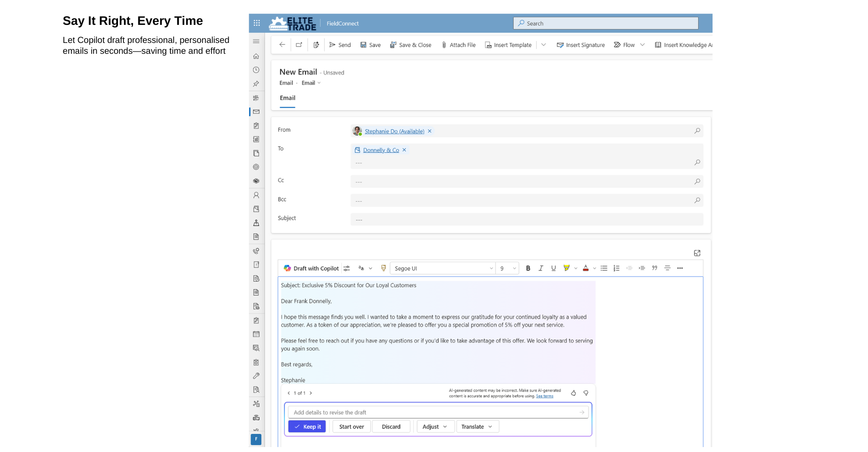
Task: Toggle numbered list
Action: coord(617,268)
